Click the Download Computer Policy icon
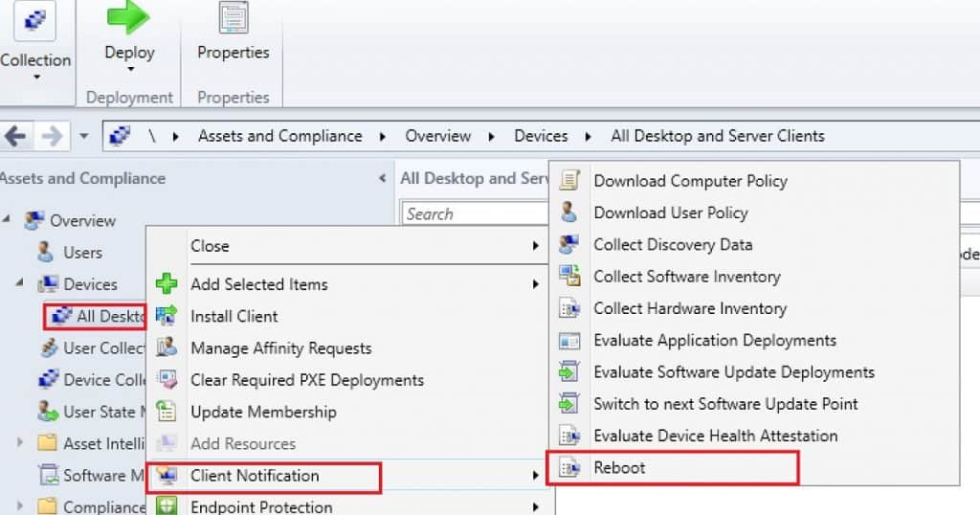The height and width of the screenshot is (515, 980). click(x=569, y=180)
